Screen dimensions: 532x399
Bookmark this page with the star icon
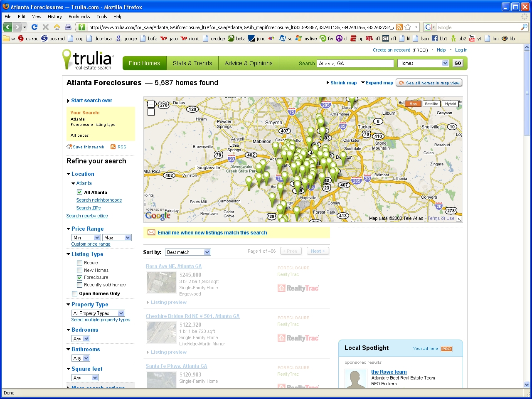point(408,27)
